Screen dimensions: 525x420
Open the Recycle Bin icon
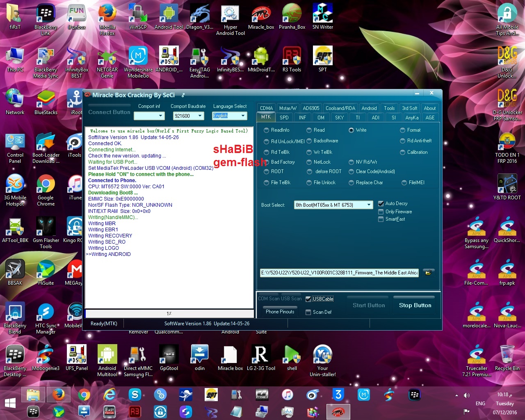(507, 358)
